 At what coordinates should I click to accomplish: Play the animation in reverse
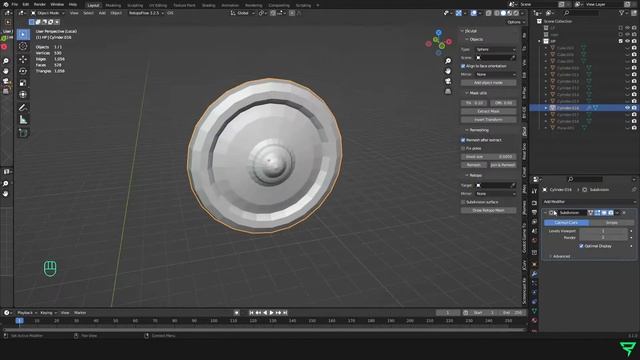click(265, 313)
